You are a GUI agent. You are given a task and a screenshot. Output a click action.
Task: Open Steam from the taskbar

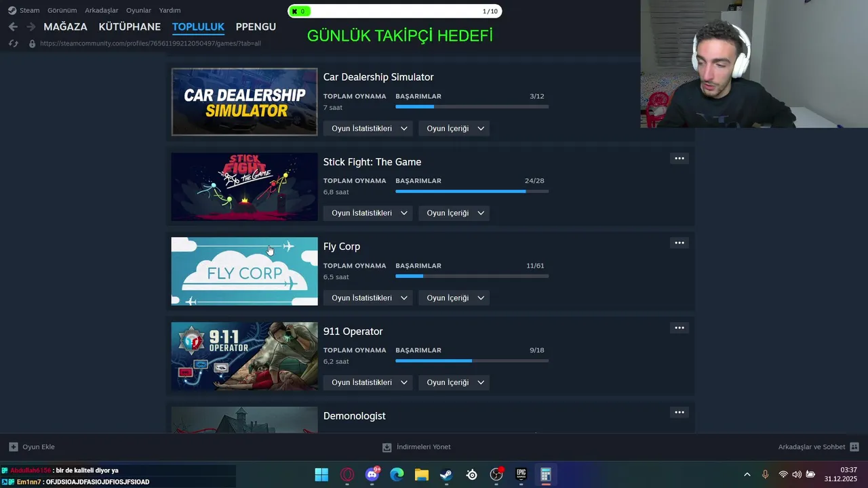click(x=446, y=474)
